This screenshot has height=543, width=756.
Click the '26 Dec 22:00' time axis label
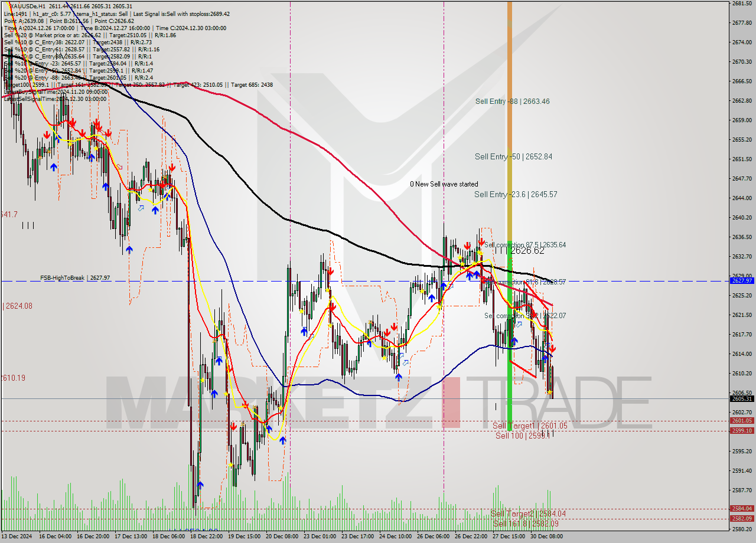tap(471, 537)
